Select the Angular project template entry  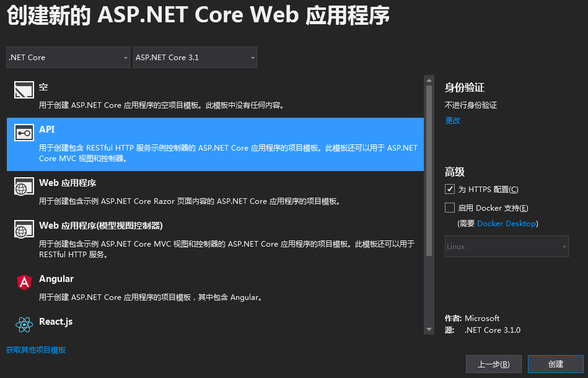(x=186, y=285)
